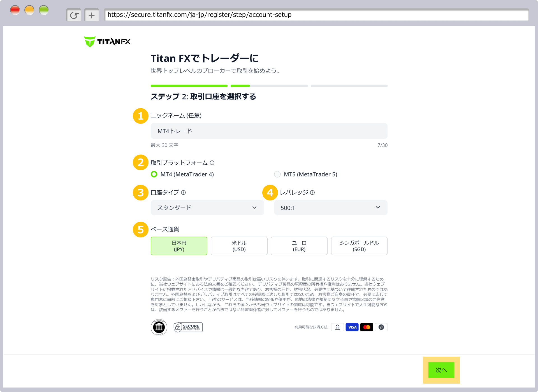Image resolution: width=538 pixels, height=392 pixels.
Task: Click the last empty progress segment
Action: click(349, 86)
